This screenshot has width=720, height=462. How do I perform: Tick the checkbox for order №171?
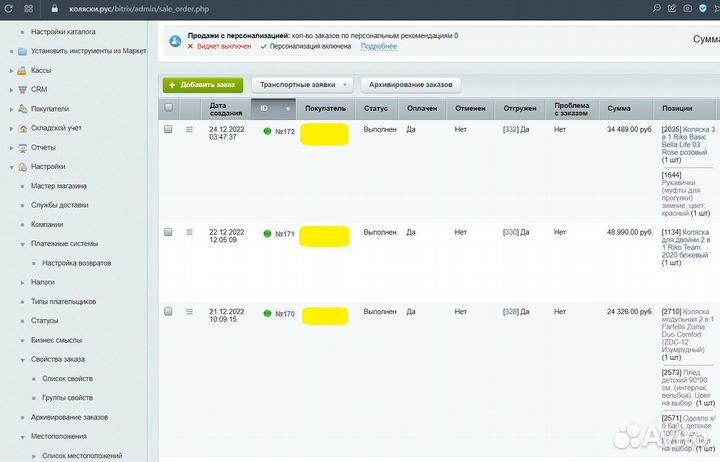click(x=168, y=232)
